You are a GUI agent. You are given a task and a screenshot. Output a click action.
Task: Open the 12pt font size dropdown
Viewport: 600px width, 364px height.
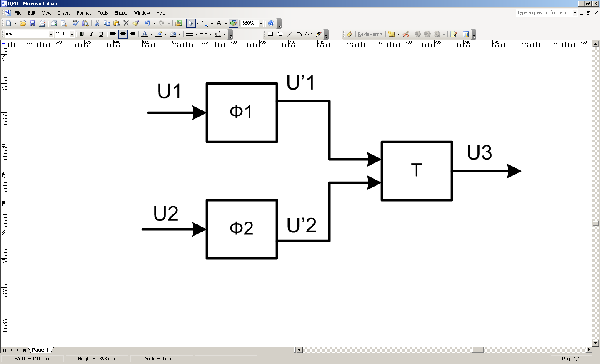[72, 34]
